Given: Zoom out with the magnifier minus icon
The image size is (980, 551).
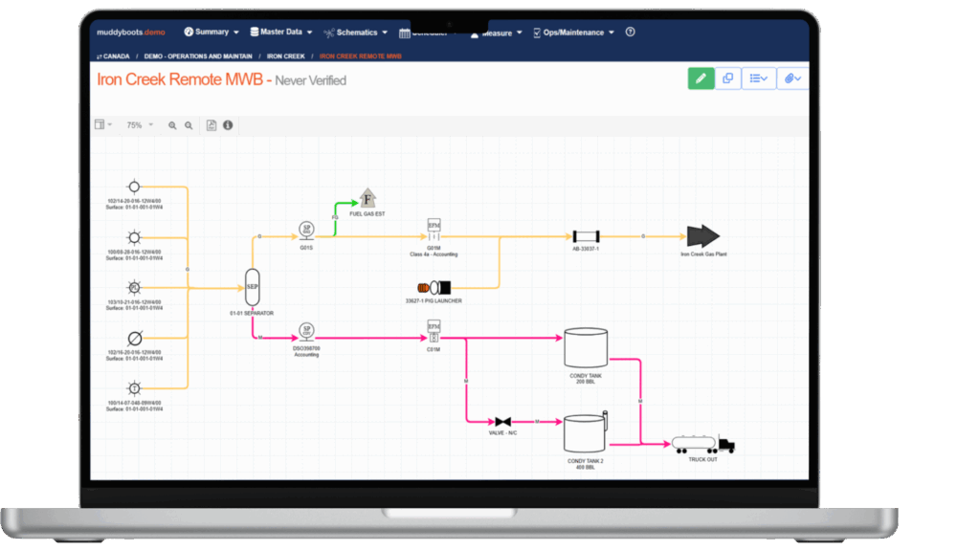Looking at the screenshot, I should click(x=189, y=125).
